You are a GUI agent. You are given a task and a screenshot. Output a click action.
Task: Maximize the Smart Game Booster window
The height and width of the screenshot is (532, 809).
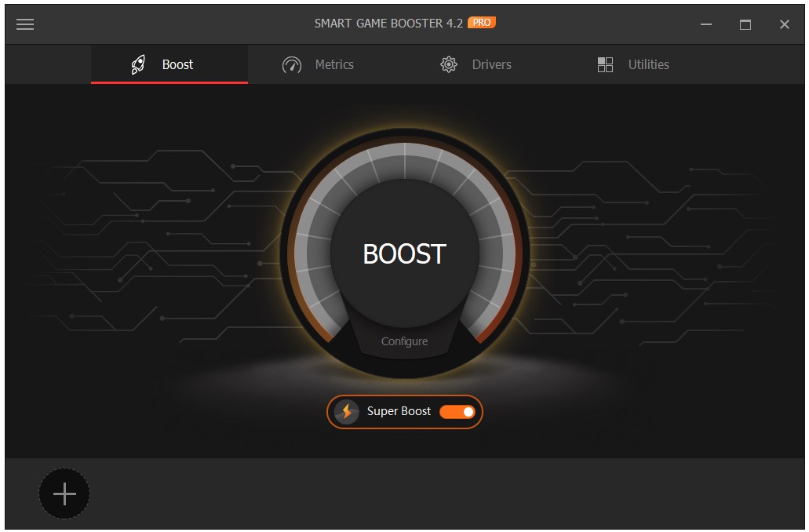pyautogui.click(x=745, y=24)
